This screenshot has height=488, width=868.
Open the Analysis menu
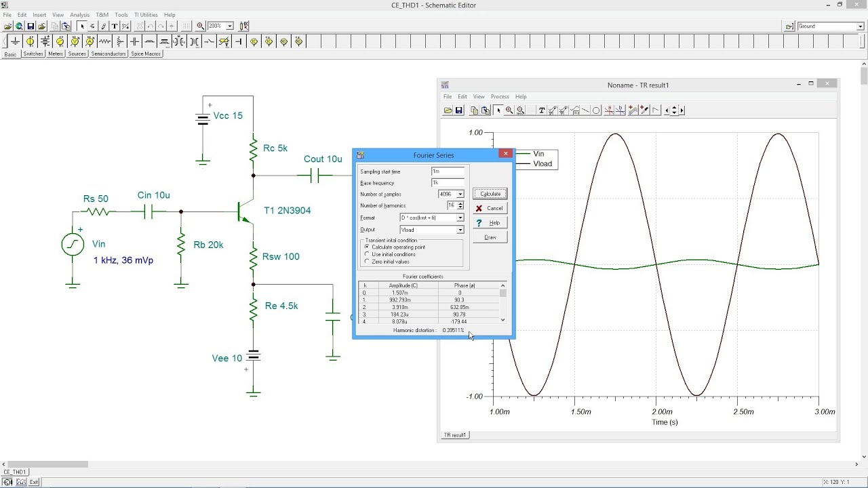[x=79, y=14]
